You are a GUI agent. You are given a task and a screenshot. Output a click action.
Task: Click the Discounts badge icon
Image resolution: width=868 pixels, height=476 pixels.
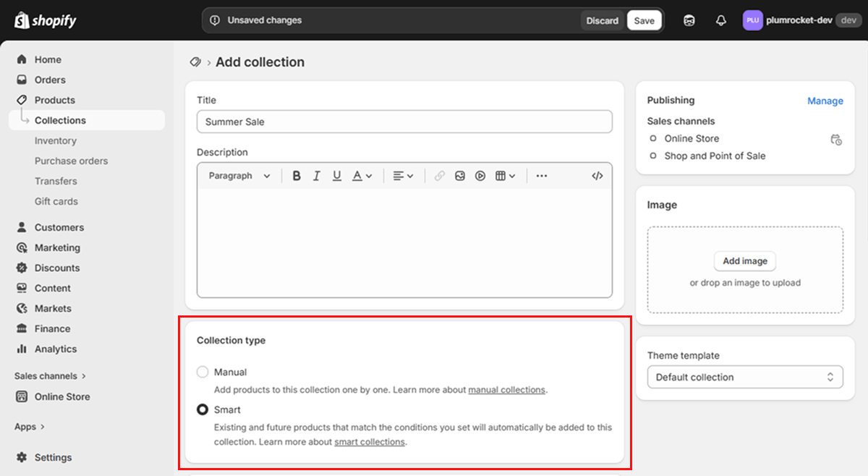[22, 268]
